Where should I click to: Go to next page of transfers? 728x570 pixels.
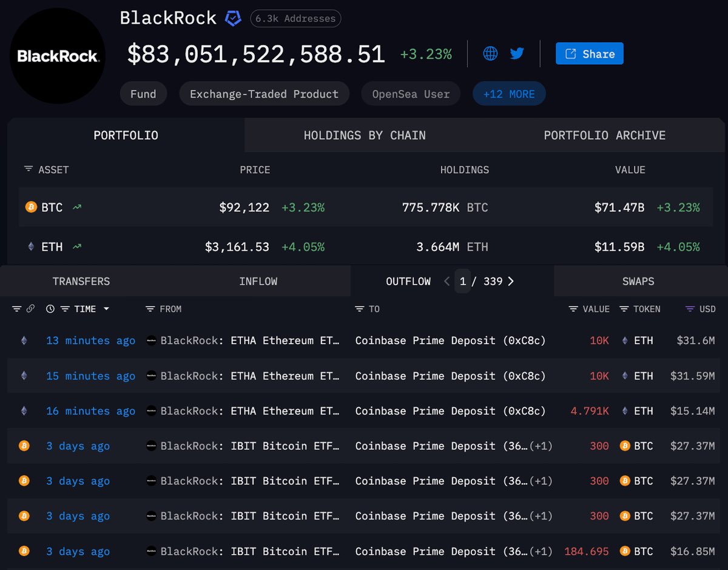coord(511,281)
